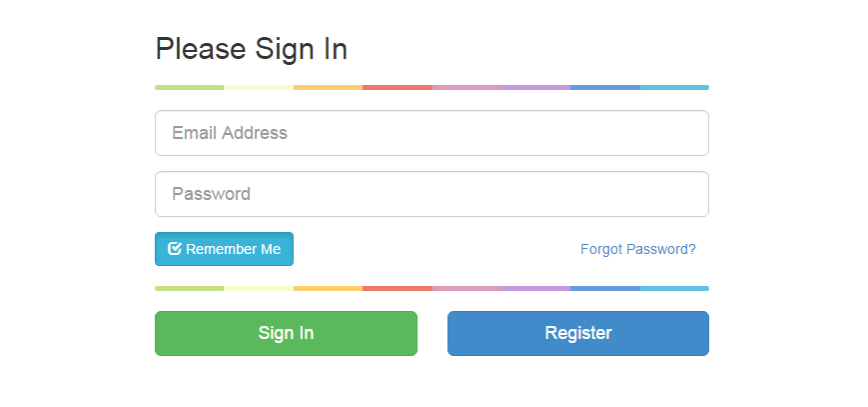868x407 pixels.
Task: Click light blue segment of divider under heading
Action: coord(674,87)
